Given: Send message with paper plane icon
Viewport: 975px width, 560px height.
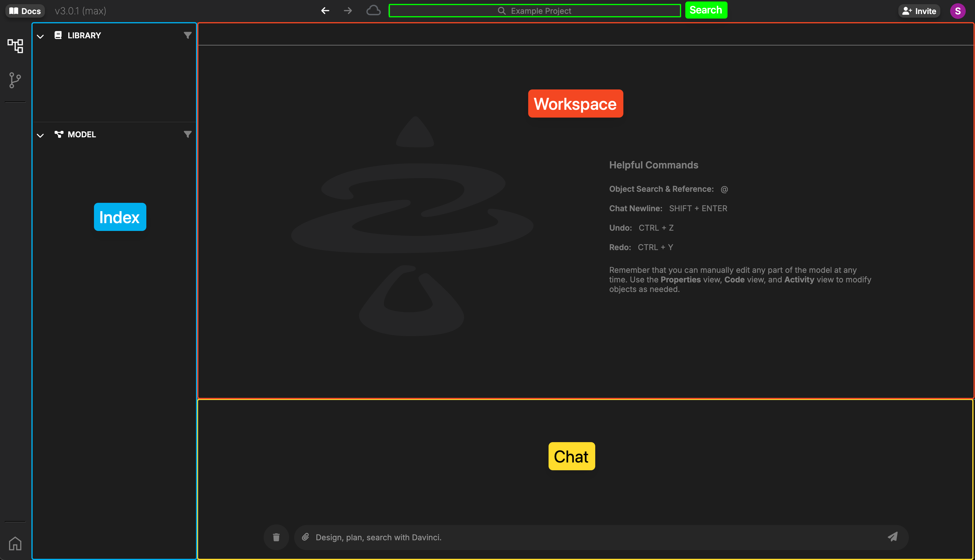Looking at the screenshot, I should pos(893,537).
